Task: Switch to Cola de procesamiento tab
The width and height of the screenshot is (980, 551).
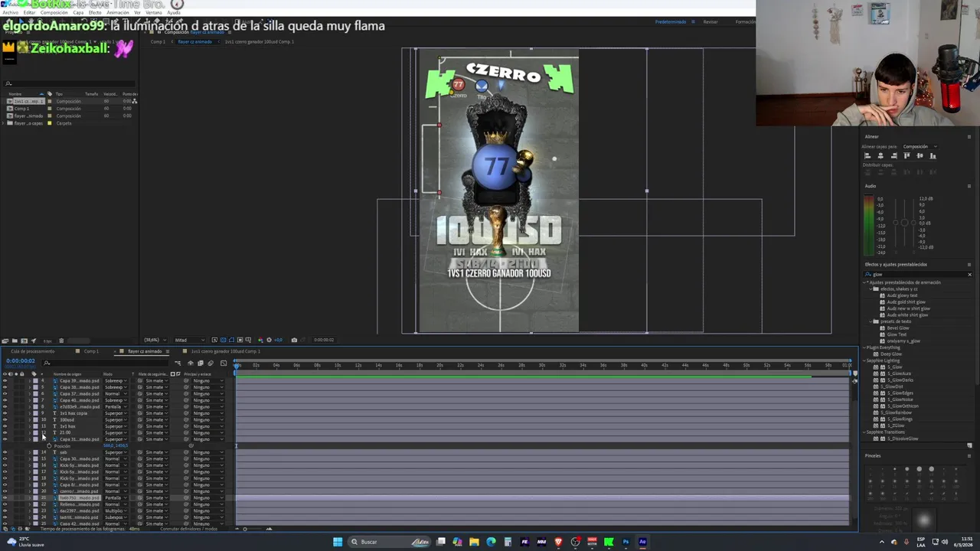Action: (x=33, y=351)
